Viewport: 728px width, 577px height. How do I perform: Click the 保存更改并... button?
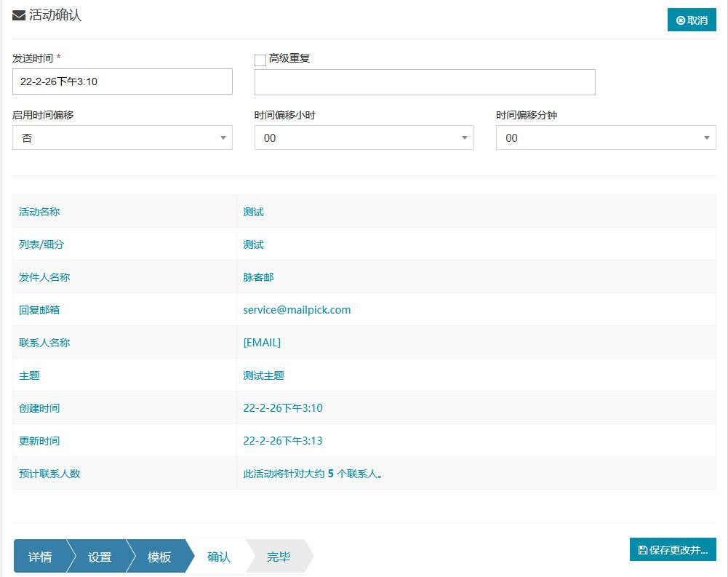click(x=673, y=550)
